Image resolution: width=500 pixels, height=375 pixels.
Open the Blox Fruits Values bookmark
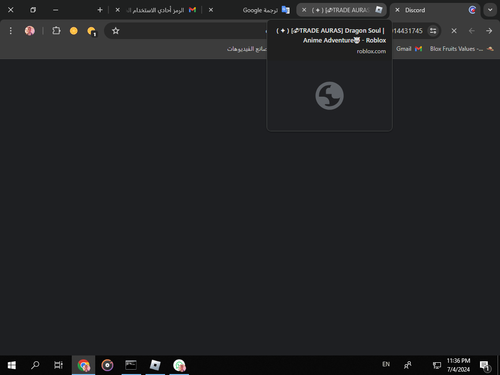(462, 49)
